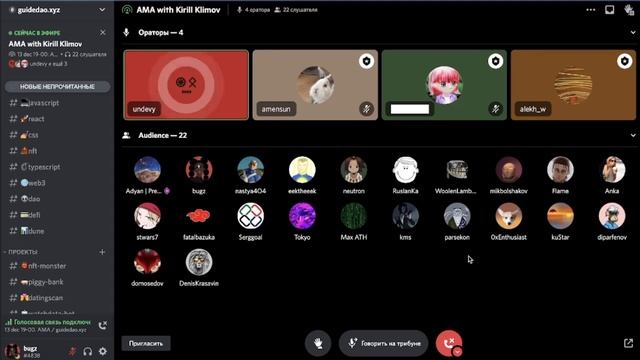Close the live-now event banner

coord(102,32)
